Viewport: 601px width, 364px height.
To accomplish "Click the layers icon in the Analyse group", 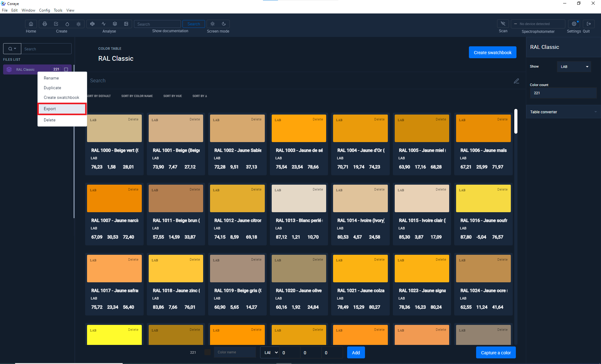I will point(115,24).
